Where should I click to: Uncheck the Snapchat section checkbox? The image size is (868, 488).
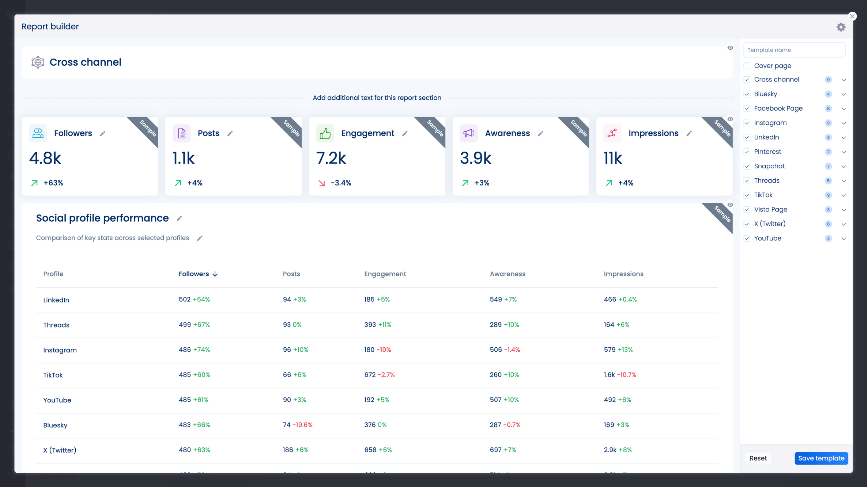[747, 166]
